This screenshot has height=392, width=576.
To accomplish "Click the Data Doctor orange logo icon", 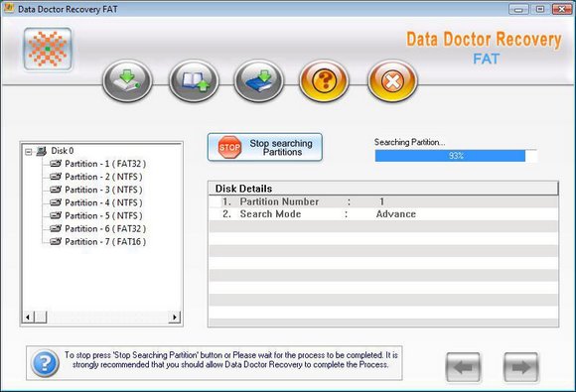I will (48, 50).
